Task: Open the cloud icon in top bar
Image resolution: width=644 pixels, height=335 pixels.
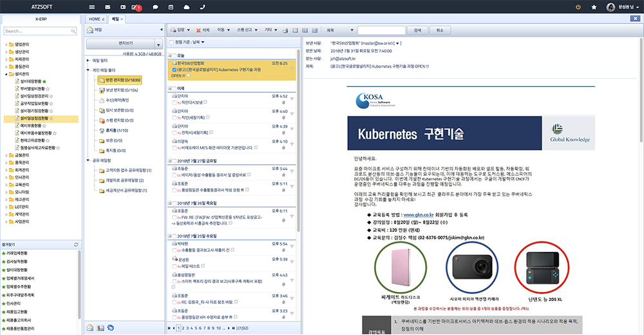Action: point(187,7)
